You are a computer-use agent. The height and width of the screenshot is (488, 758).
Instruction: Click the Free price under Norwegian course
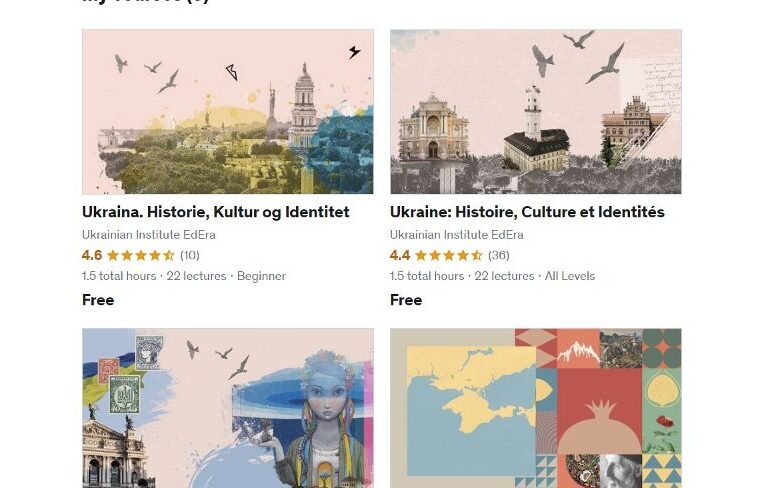tap(98, 300)
